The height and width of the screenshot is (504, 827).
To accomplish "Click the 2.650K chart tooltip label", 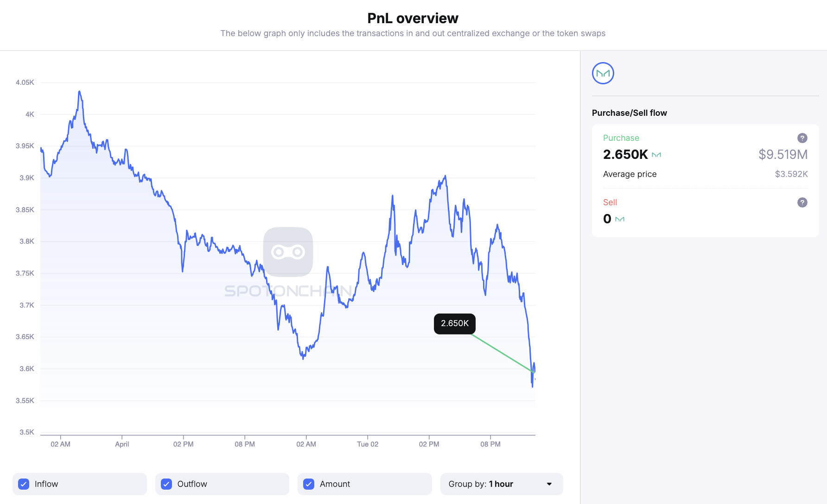I will coord(454,323).
